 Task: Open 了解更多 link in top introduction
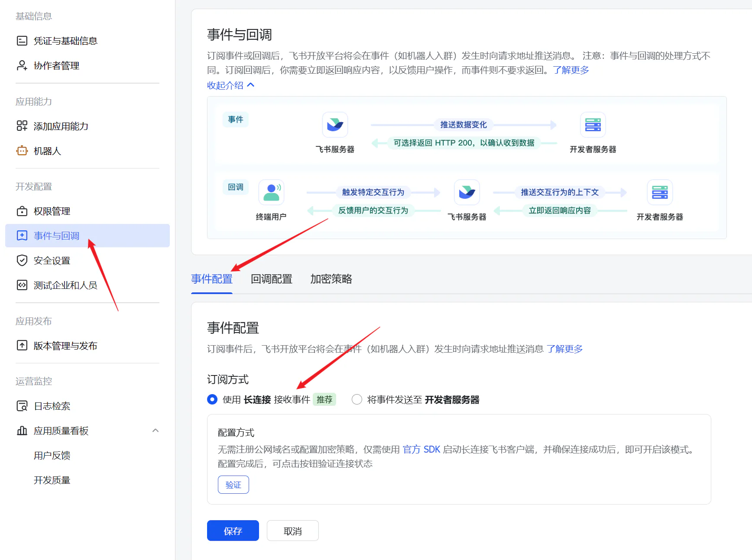click(571, 70)
